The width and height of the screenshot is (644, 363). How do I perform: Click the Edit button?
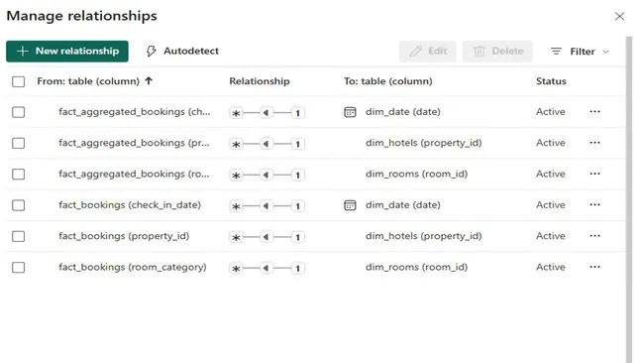pos(428,52)
